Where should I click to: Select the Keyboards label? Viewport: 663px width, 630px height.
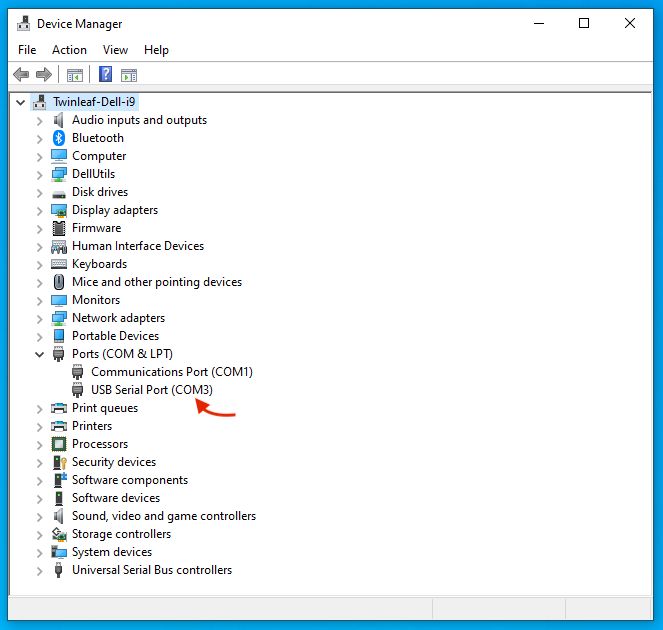click(99, 264)
